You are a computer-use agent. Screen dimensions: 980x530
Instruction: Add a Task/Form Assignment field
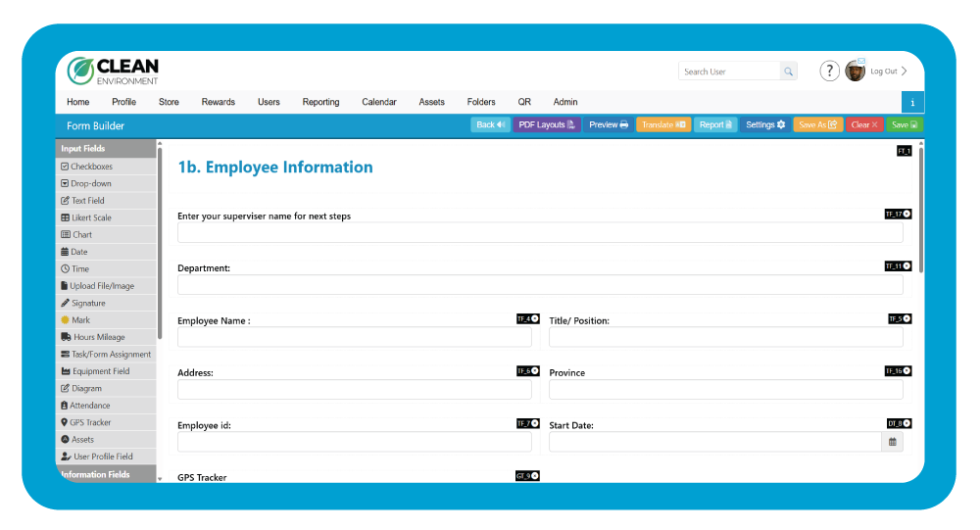coord(106,355)
